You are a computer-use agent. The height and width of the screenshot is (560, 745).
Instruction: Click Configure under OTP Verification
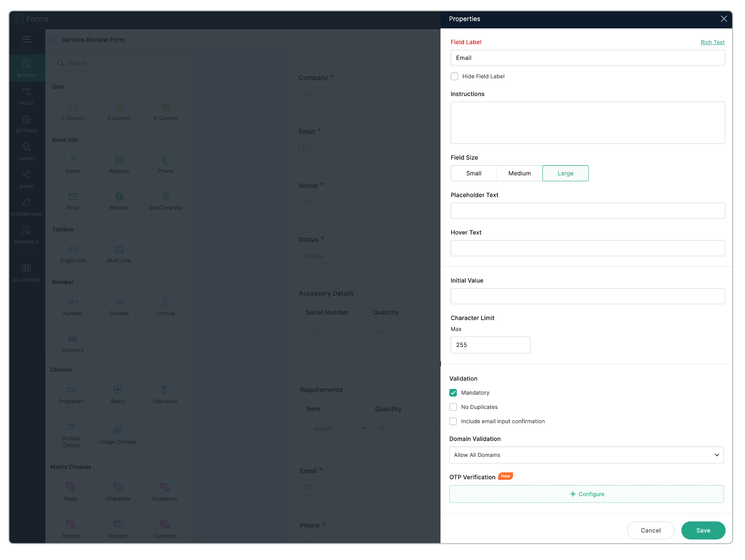(586, 494)
